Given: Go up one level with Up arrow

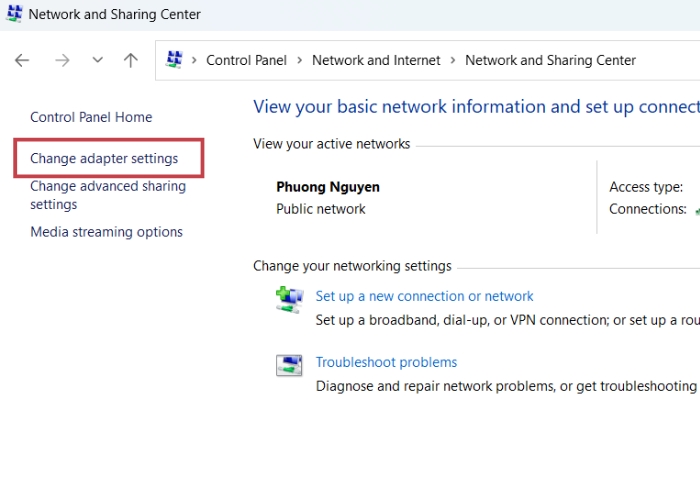Looking at the screenshot, I should 130,60.
